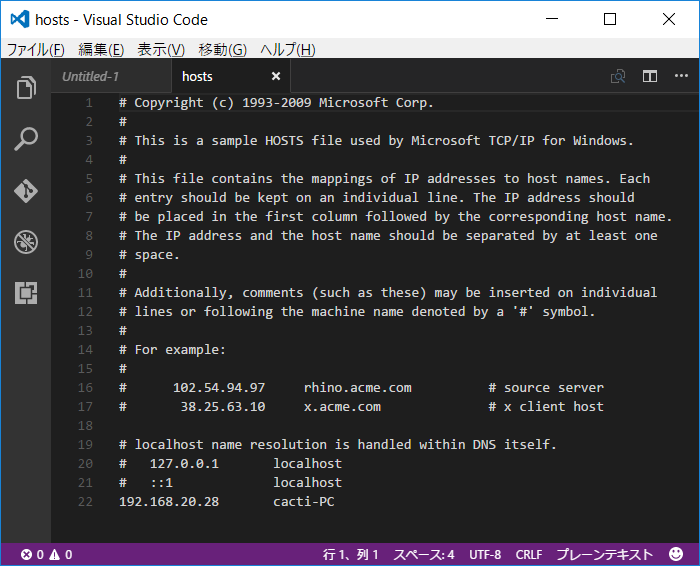The height and width of the screenshot is (566, 700).
Task: Click on 'For example:' text in line 14
Action: click(180, 350)
